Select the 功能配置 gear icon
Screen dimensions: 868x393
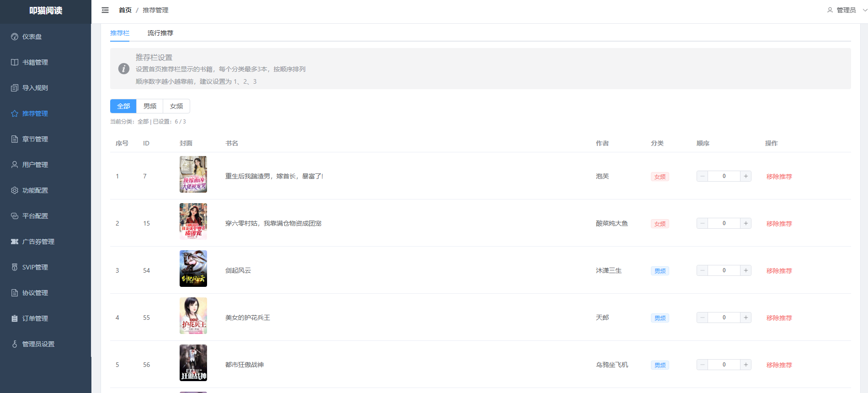[15, 190]
